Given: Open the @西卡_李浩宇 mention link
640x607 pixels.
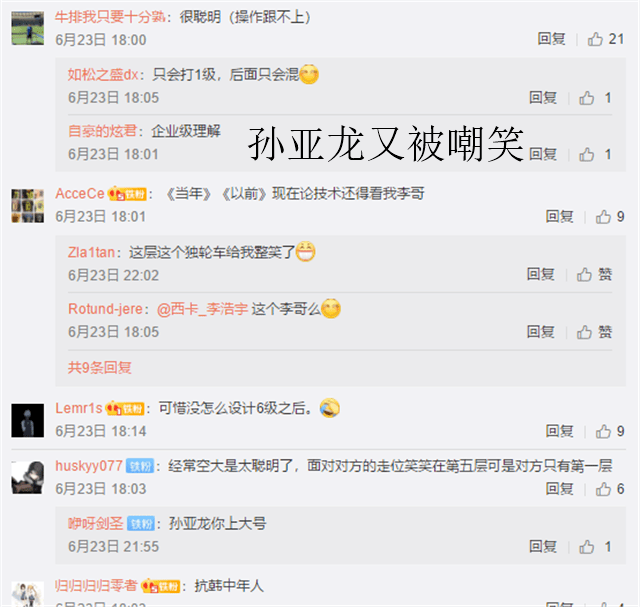Looking at the screenshot, I should pyautogui.click(x=202, y=309).
